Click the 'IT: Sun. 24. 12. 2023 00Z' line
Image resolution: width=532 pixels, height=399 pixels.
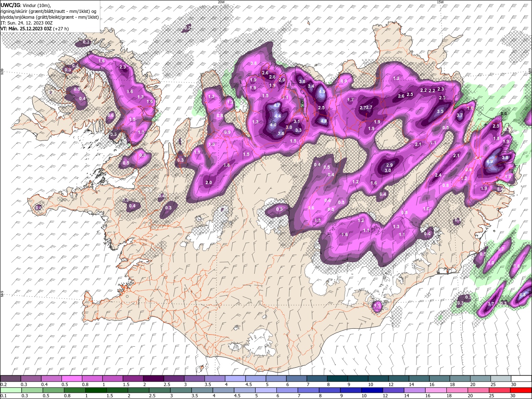pos(27,23)
